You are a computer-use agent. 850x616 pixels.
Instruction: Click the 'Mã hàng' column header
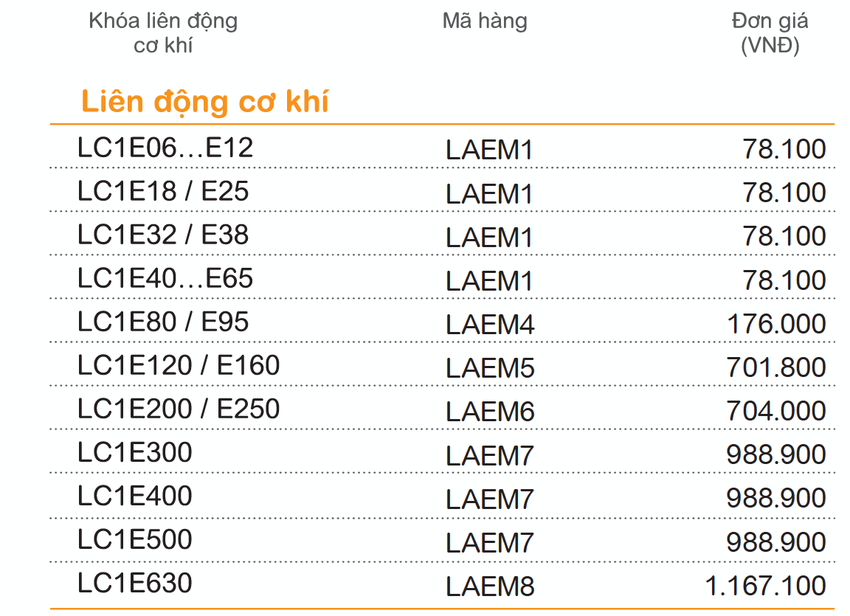(485, 21)
